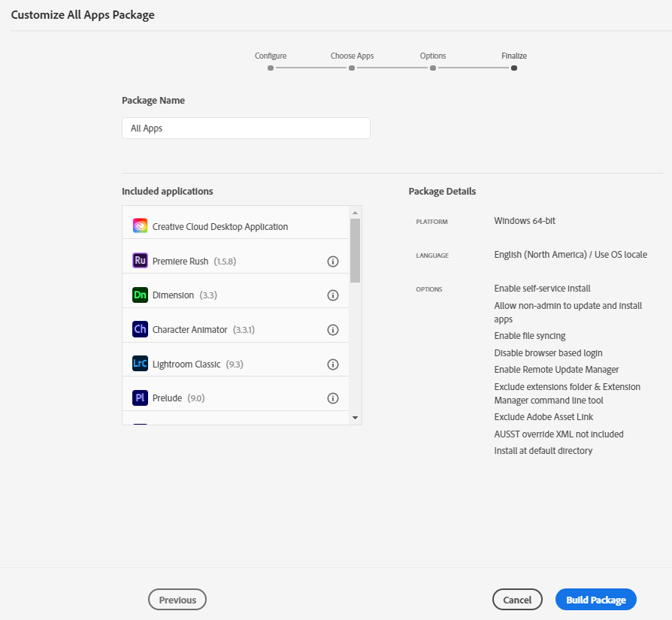
Task: Open info for Lightroom Classic
Action: [333, 364]
